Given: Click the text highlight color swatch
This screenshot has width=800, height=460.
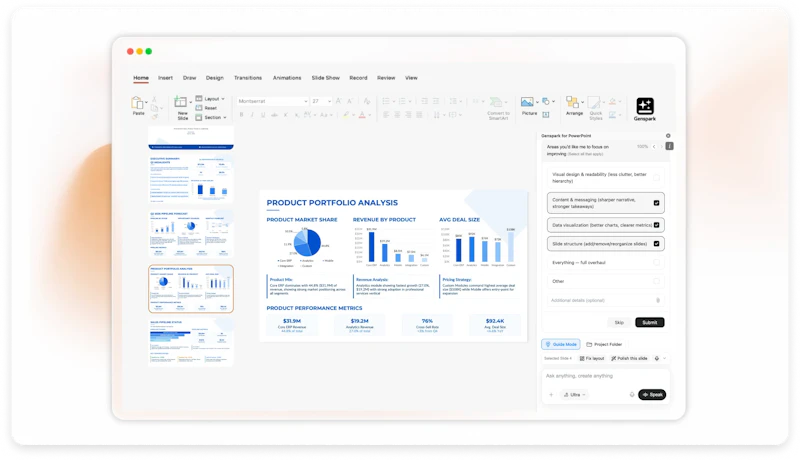Looking at the screenshot, I should (x=346, y=115).
